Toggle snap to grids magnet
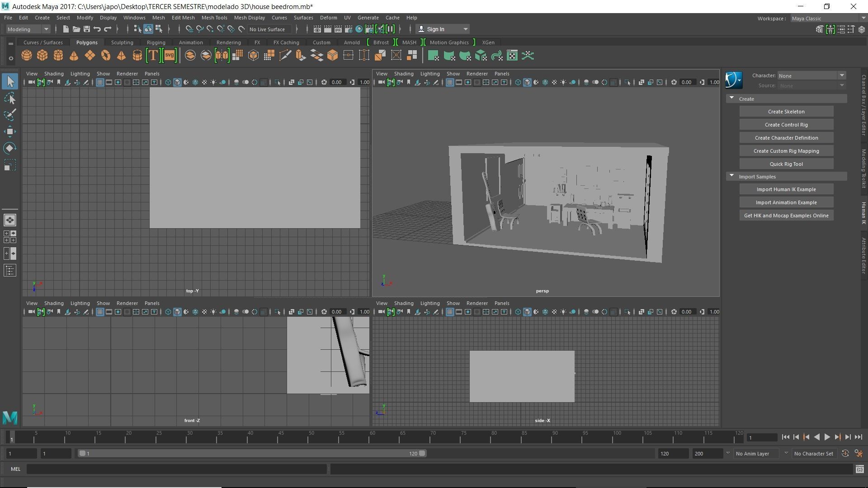868x488 pixels. (x=189, y=29)
